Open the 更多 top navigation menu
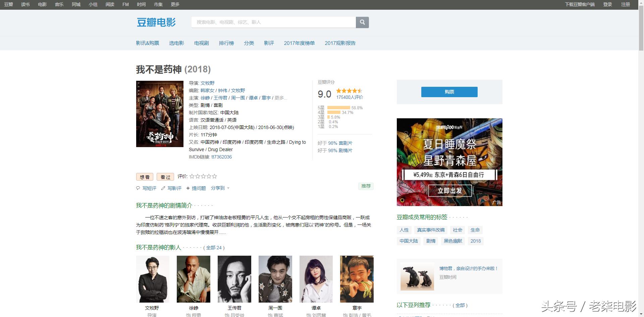Screen dimensions: 644x317 [x=175, y=4]
